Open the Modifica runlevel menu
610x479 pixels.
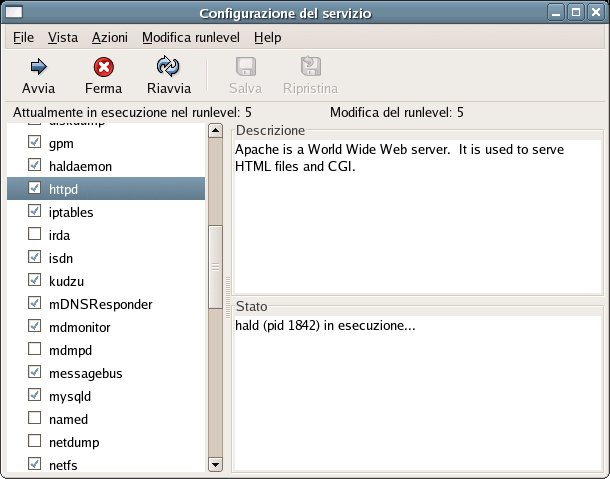pyautogui.click(x=191, y=37)
